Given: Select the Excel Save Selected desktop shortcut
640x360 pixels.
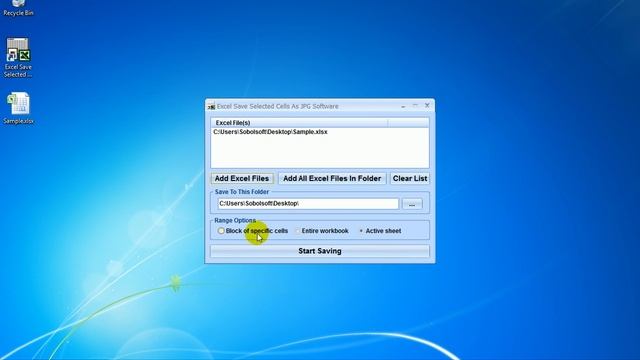Looking at the screenshot, I should pyautogui.click(x=18, y=58).
